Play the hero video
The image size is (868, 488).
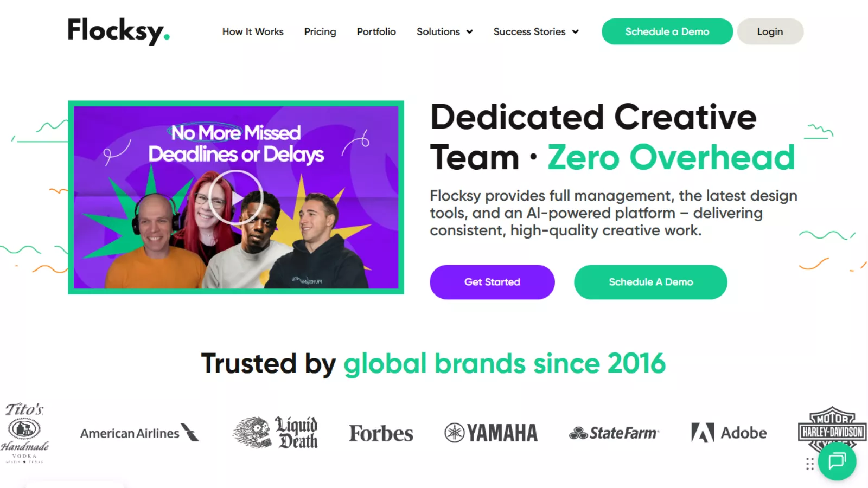coord(236,197)
